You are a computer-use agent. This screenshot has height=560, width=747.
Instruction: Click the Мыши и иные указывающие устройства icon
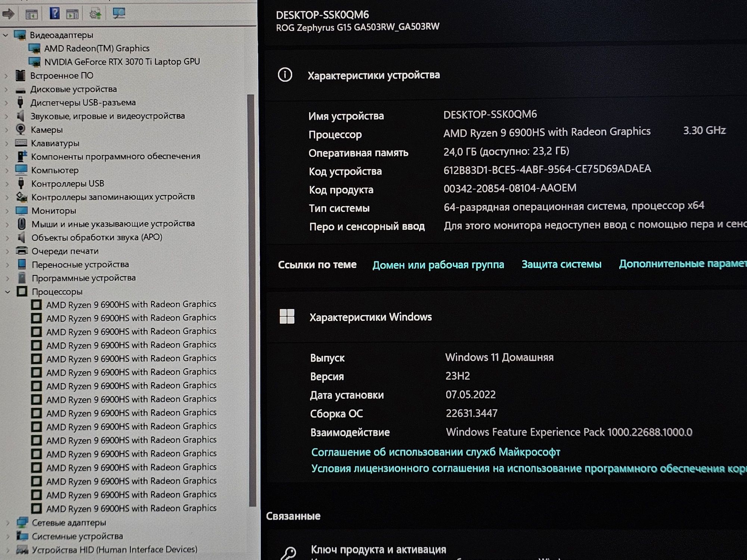pyautogui.click(x=22, y=224)
